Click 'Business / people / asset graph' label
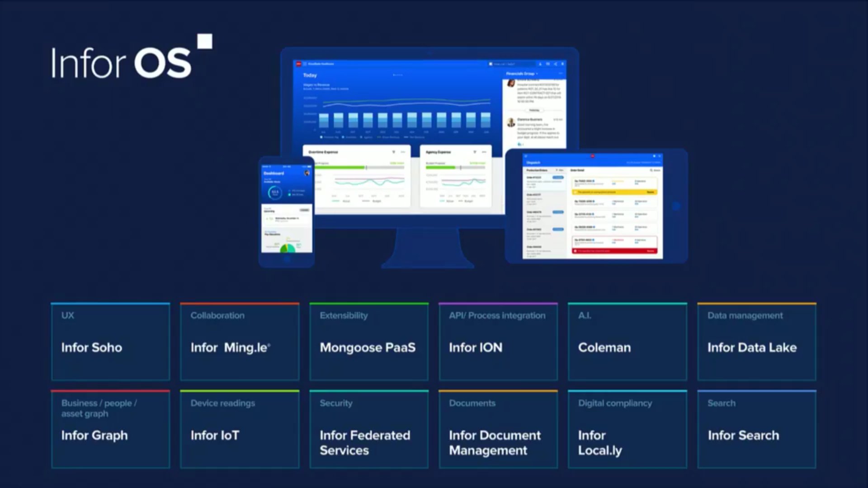Image resolution: width=868 pixels, height=488 pixels. [x=99, y=408]
